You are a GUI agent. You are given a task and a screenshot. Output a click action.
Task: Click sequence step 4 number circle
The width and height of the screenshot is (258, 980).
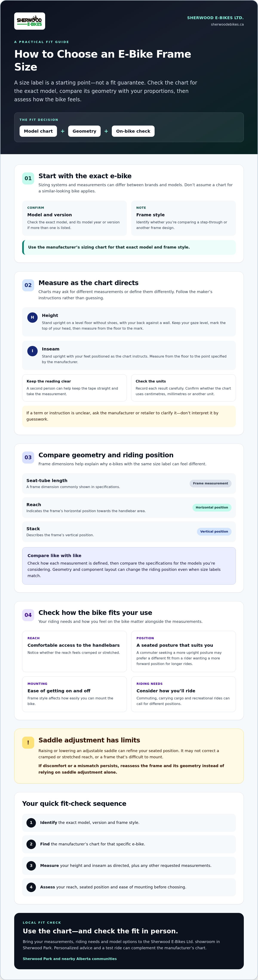[x=31, y=887]
